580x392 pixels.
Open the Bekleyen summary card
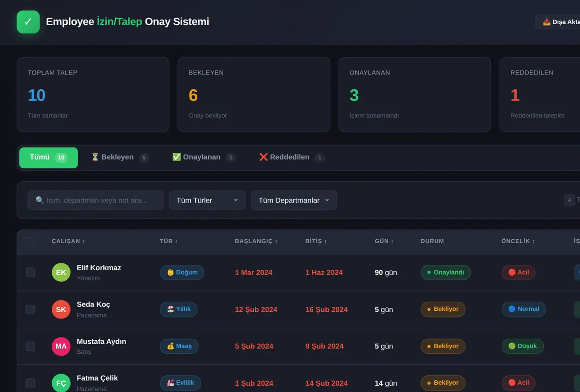click(x=254, y=95)
